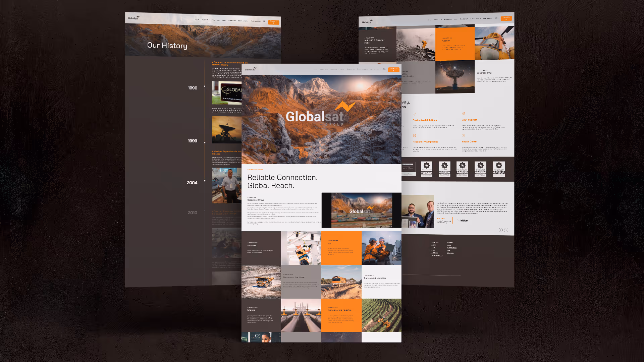644x362 pixels.
Task: Click the Globalsat logo on the left Our History page
Action: coord(133,18)
